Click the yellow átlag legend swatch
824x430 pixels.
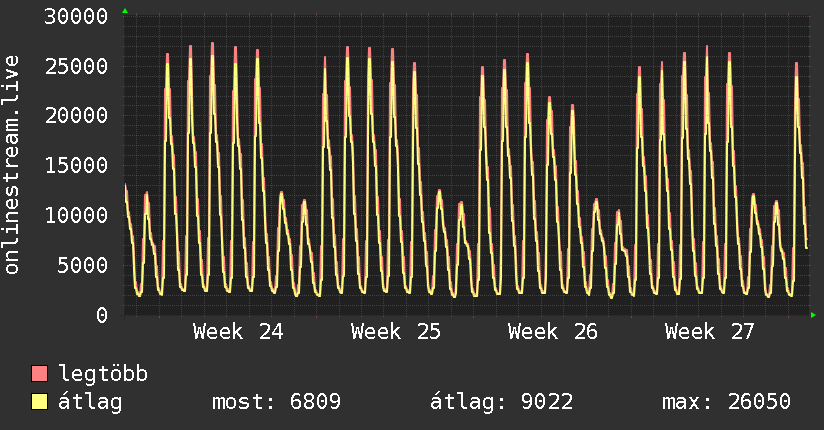point(39,401)
